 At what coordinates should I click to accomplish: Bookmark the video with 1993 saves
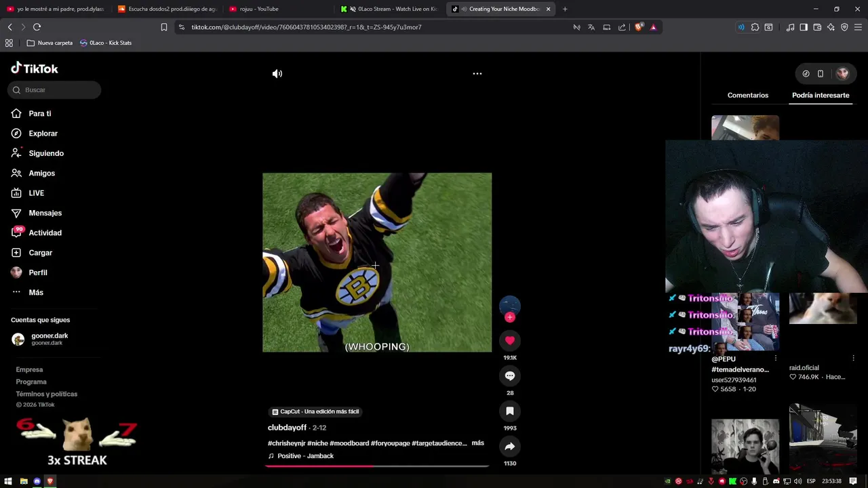point(510,411)
